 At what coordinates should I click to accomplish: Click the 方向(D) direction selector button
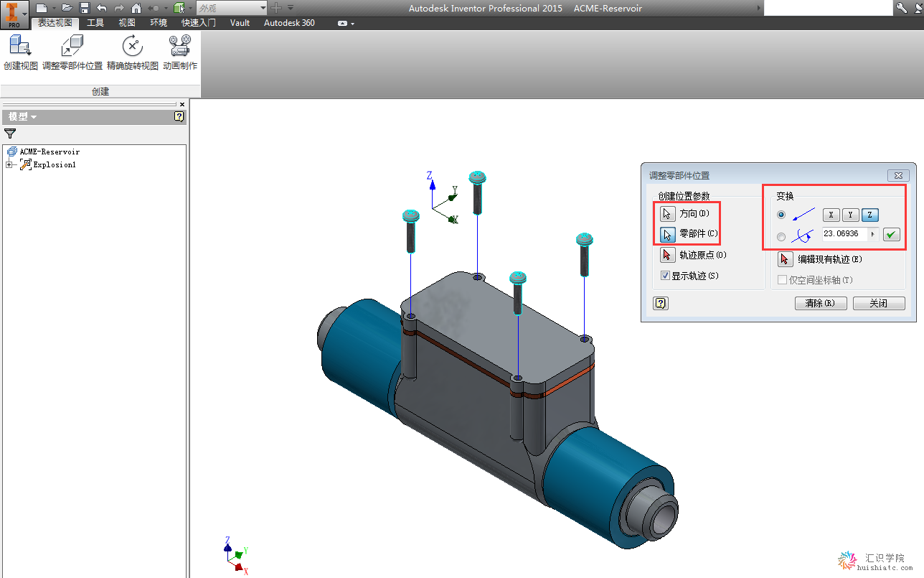[x=668, y=213]
